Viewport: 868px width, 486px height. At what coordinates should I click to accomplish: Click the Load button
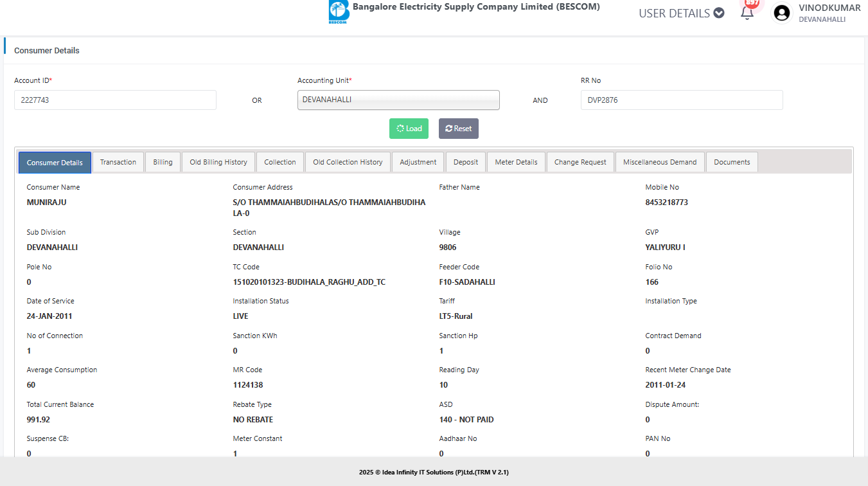point(409,129)
